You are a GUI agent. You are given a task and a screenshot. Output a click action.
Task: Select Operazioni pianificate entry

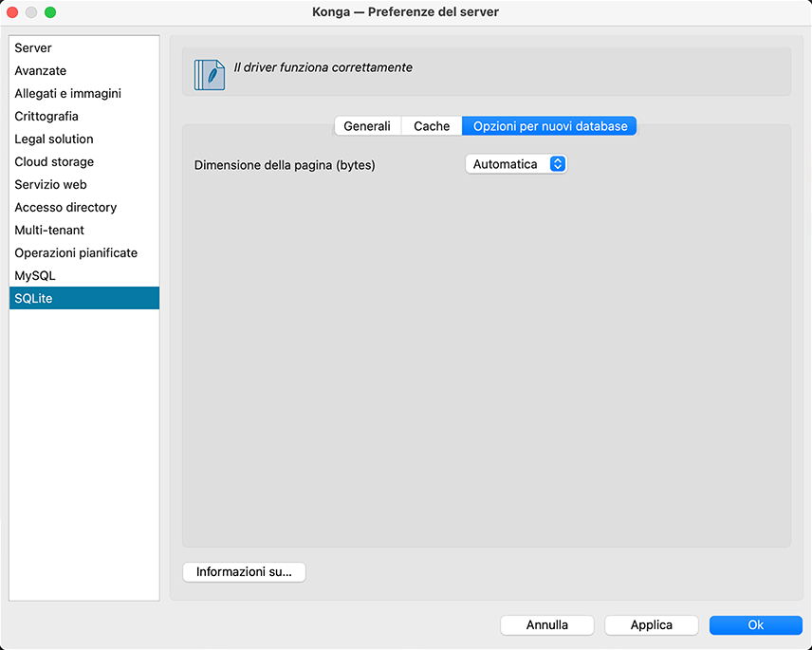(x=76, y=253)
